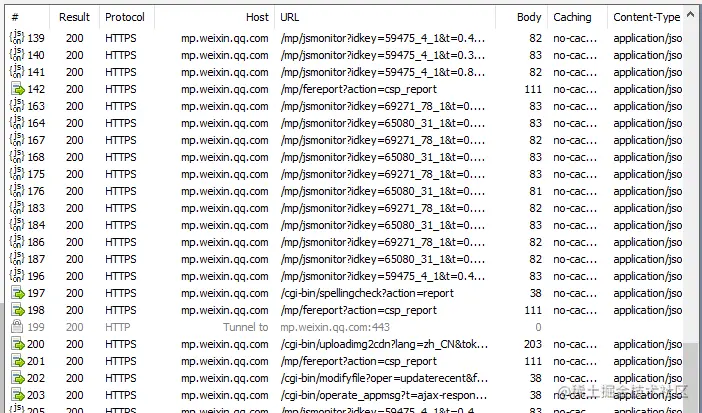702x413 pixels.
Task: Click body size 0 of session 199
Action: (x=538, y=327)
